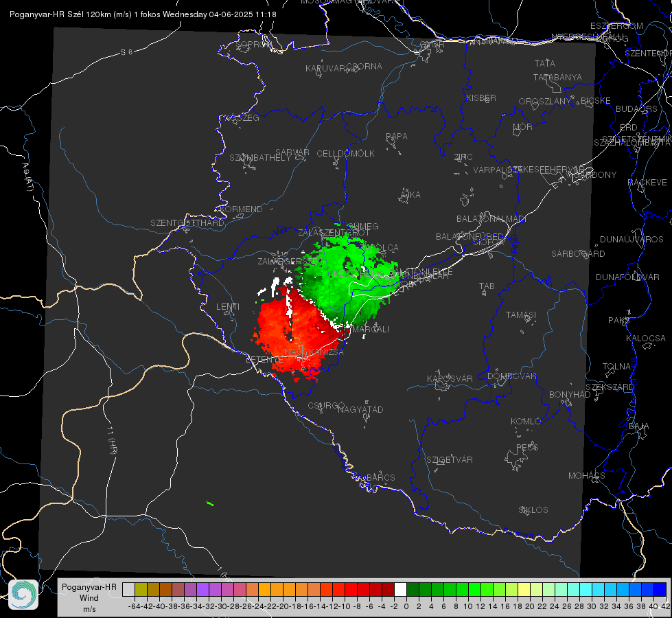Click the DOMBÓVÁR city label
Screen dimensions: 672x618
511,376
